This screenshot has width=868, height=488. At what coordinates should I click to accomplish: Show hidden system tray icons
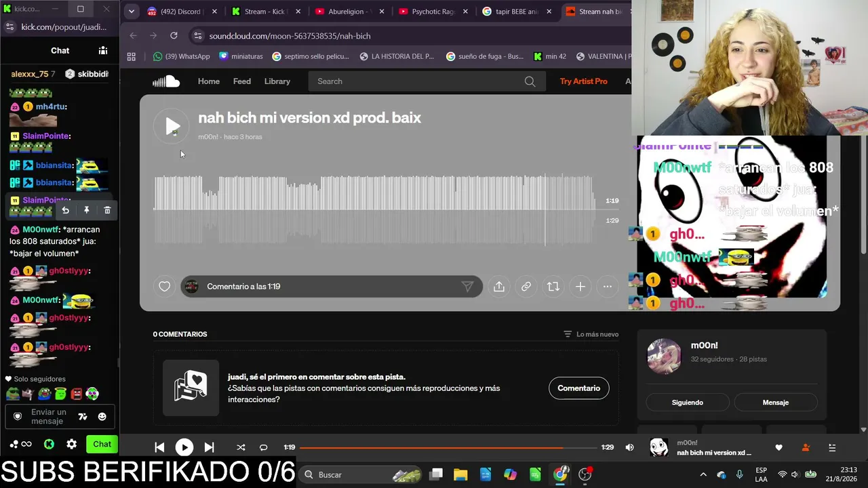[x=703, y=474]
